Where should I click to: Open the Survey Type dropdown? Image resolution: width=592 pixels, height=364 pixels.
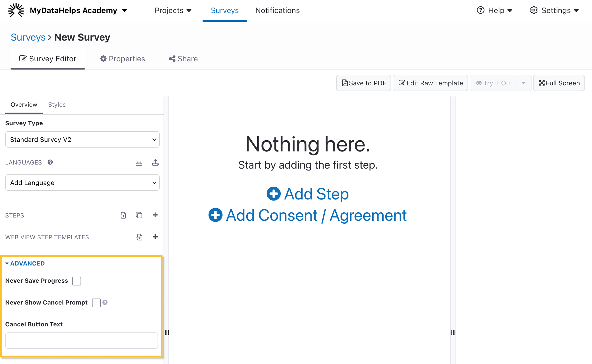click(x=82, y=140)
